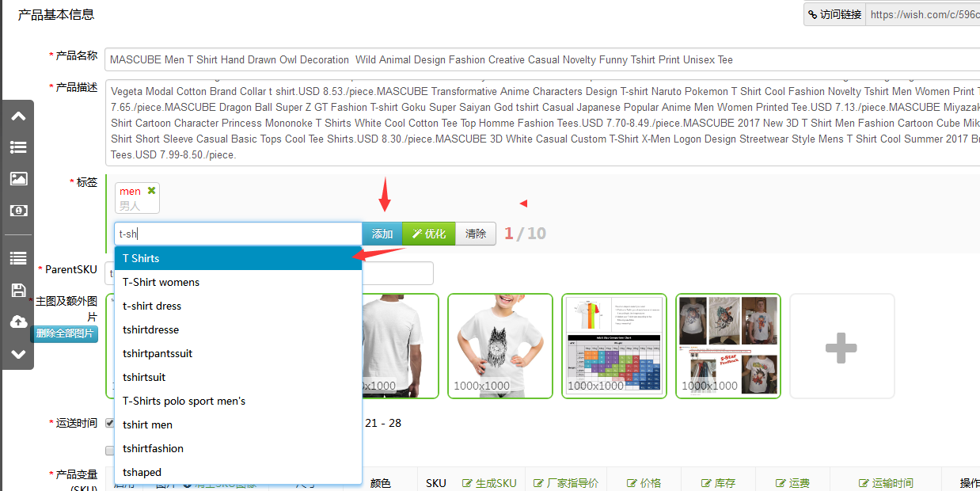Click the tag input field containing 't-sh'
Image resolution: width=980 pixels, height=491 pixels.
[x=238, y=234]
